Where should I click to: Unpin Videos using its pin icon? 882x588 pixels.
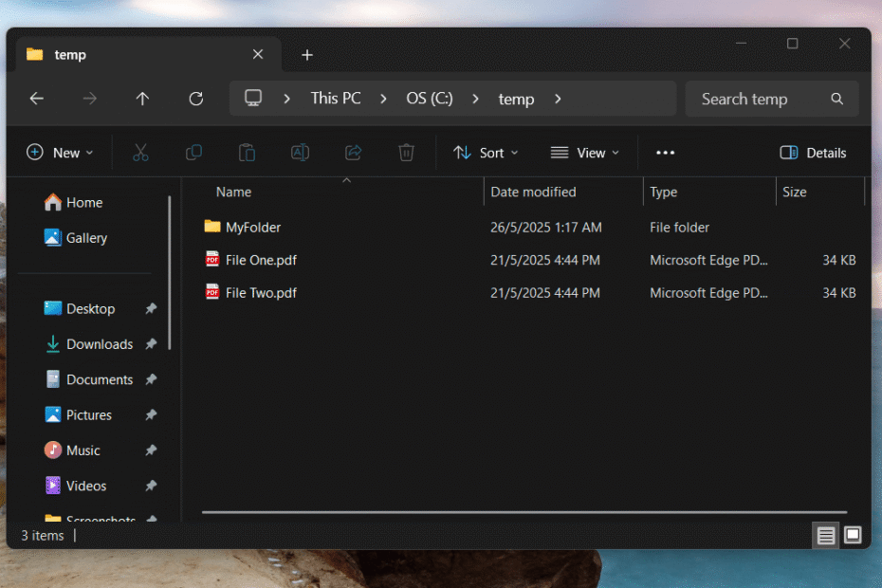pyautogui.click(x=151, y=486)
